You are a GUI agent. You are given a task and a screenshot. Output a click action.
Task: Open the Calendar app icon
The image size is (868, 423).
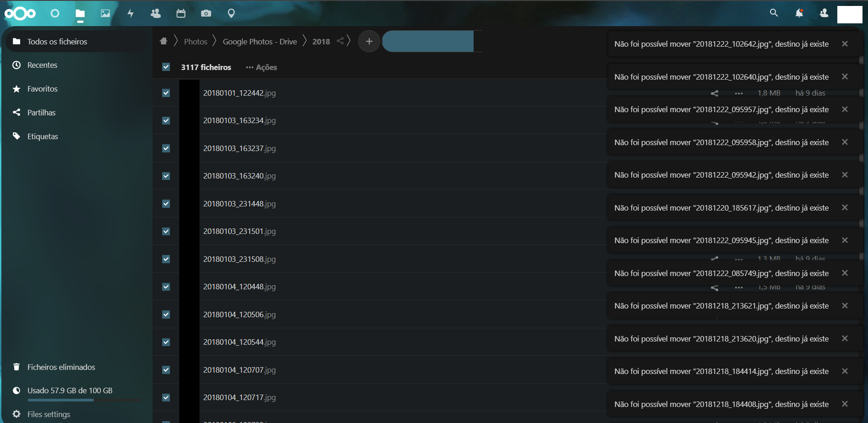pyautogui.click(x=181, y=13)
